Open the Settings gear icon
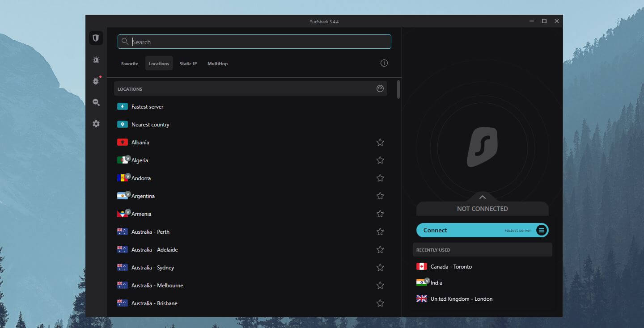The image size is (644, 328). point(96,124)
